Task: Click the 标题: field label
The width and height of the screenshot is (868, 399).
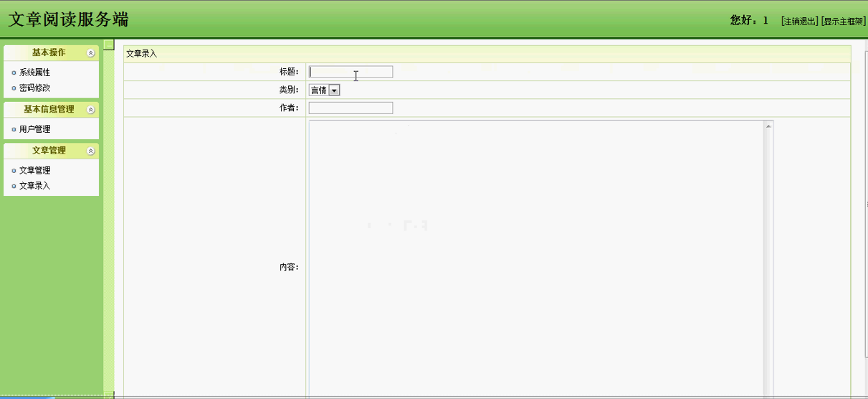Action: coord(289,72)
